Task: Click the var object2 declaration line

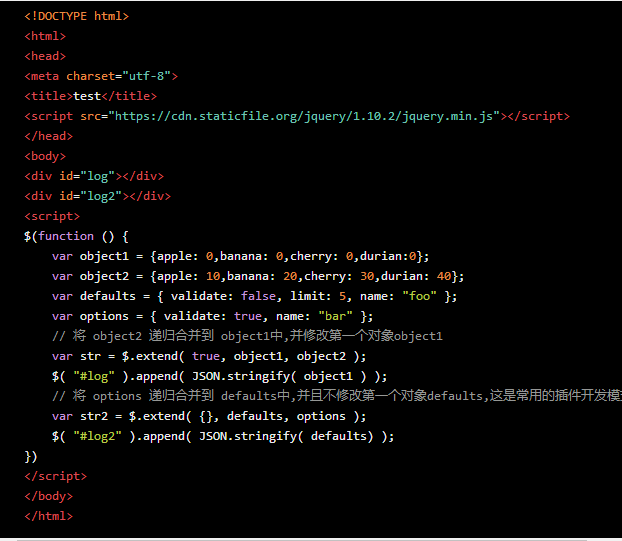Action: 258,276
